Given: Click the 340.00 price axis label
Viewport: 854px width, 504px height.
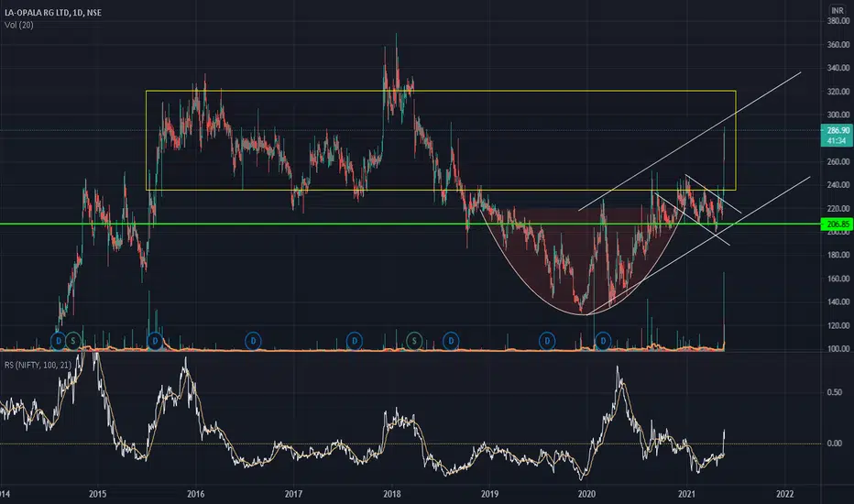Looking at the screenshot, I should [838, 68].
